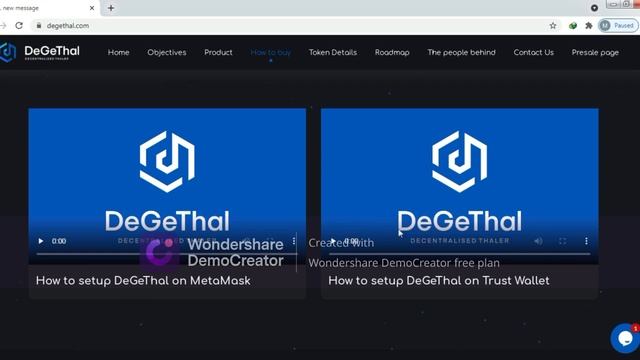Open Trust Wallet video more options
640x360 pixels.
coord(586,241)
